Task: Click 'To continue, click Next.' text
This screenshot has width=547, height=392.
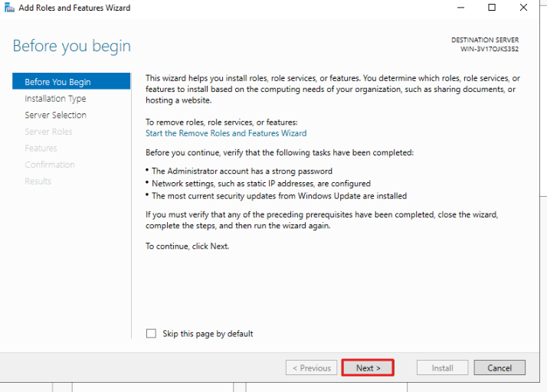Action: pos(188,247)
